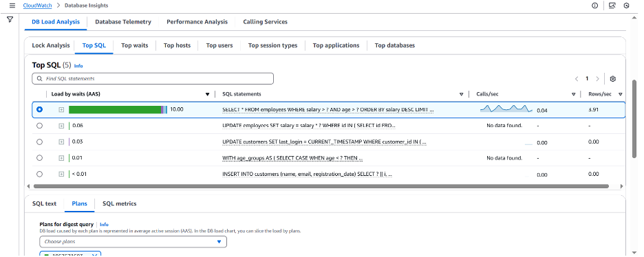Select radio button for WITH age_groups row
This screenshot has width=644, height=257.
pyautogui.click(x=39, y=158)
